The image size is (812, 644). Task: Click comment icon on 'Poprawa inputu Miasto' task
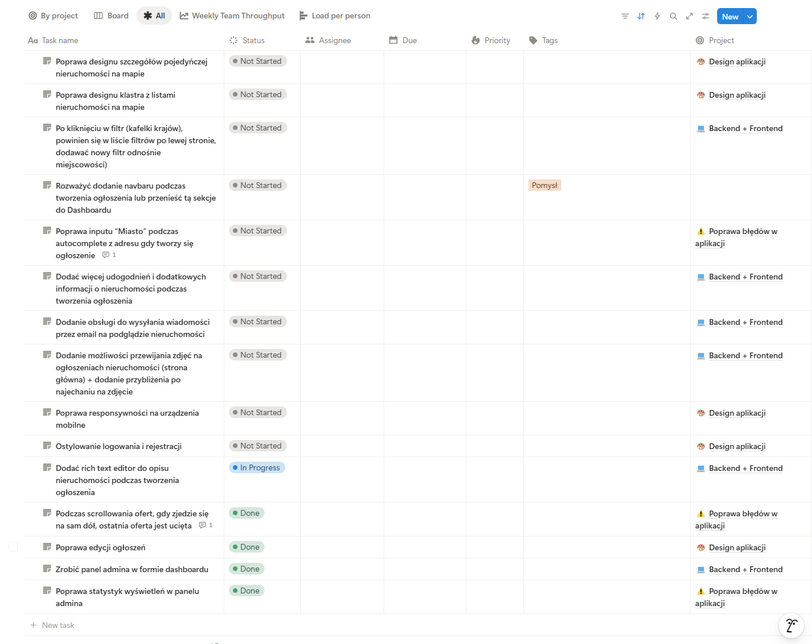[106, 255]
